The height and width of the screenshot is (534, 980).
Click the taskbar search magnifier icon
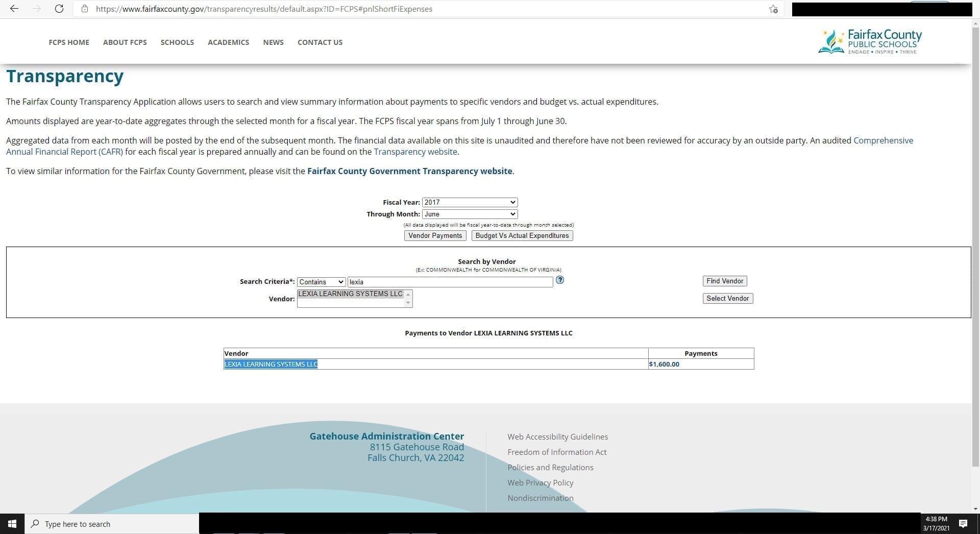pyautogui.click(x=35, y=524)
